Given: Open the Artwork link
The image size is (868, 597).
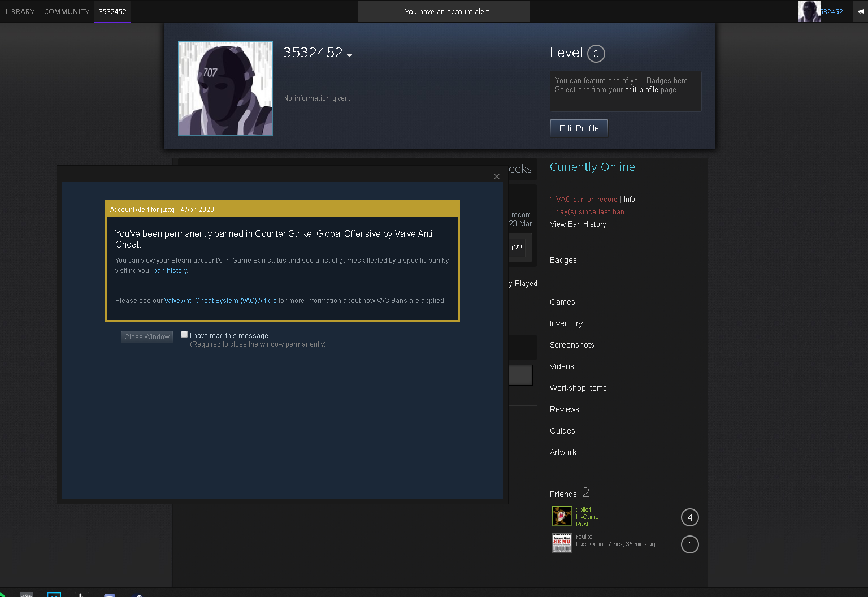Looking at the screenshot, I should (563, 452).
